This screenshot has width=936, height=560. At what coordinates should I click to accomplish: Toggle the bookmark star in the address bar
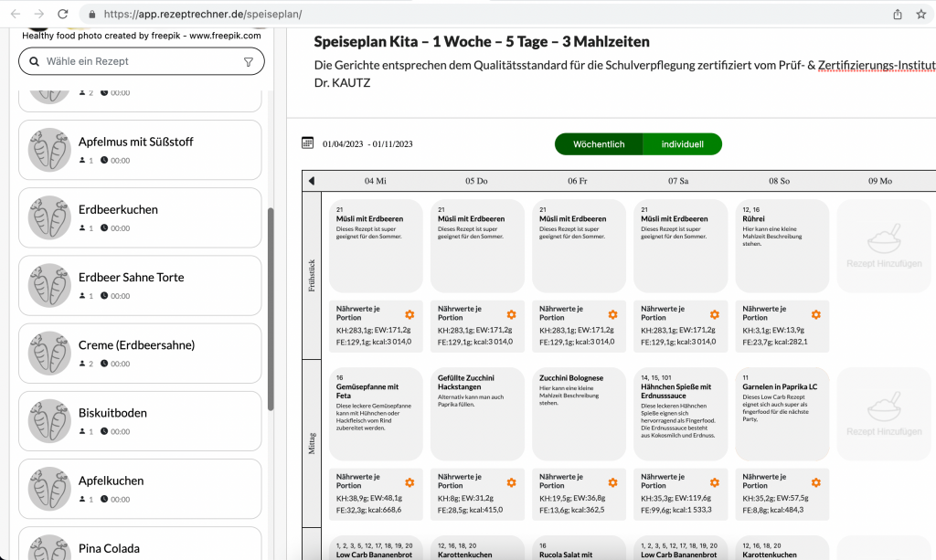point(922,14)
